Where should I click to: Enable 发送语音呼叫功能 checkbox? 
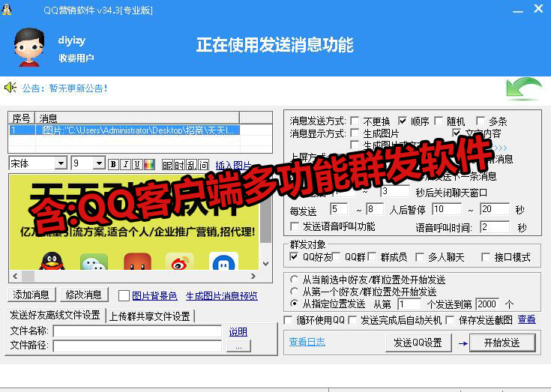coord(295,226)
